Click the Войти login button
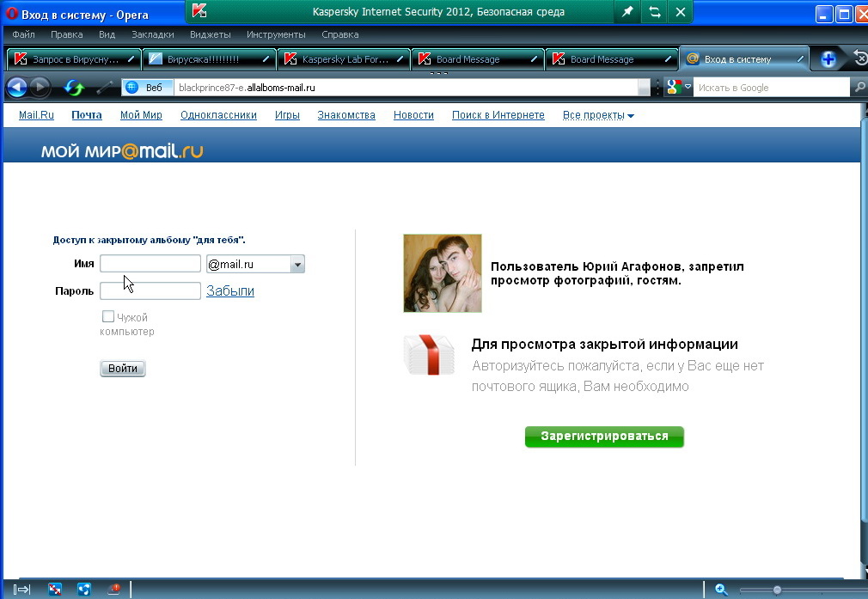 122,368
